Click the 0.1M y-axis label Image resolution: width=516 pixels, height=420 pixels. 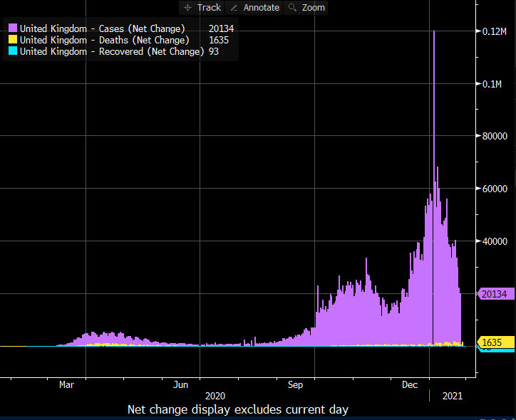492,84
